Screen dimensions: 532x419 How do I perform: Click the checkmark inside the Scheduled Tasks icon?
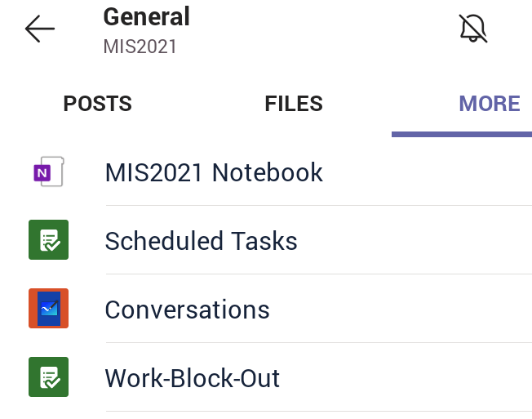50,243
